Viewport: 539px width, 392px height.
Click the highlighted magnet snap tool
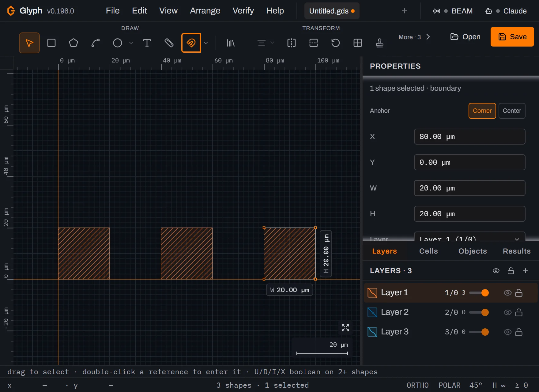191,43
